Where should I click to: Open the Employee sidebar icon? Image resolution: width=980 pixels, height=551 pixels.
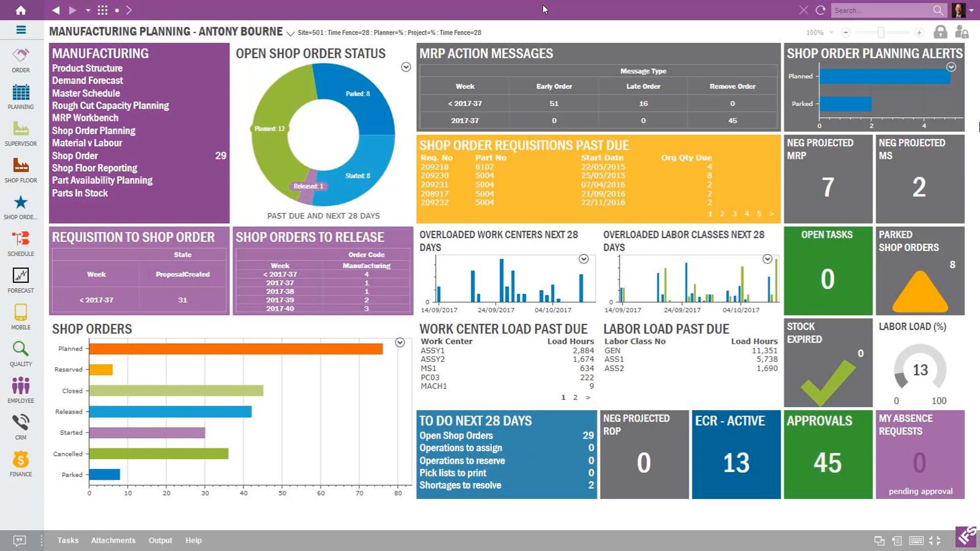(x=21, y=391)
